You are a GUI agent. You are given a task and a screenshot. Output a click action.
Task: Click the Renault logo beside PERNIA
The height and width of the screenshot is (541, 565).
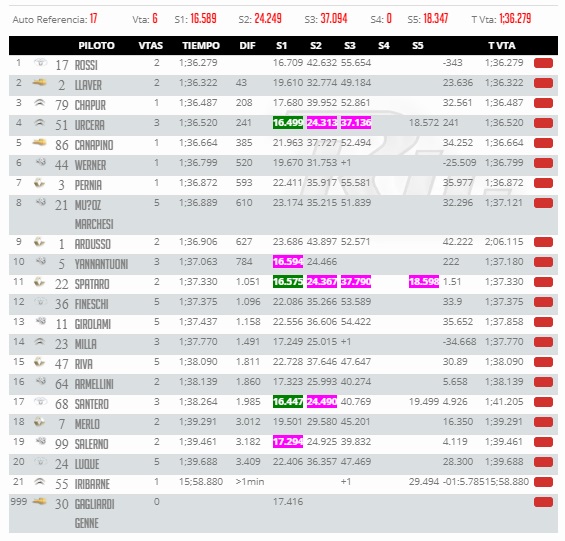(x=39, y=183)
